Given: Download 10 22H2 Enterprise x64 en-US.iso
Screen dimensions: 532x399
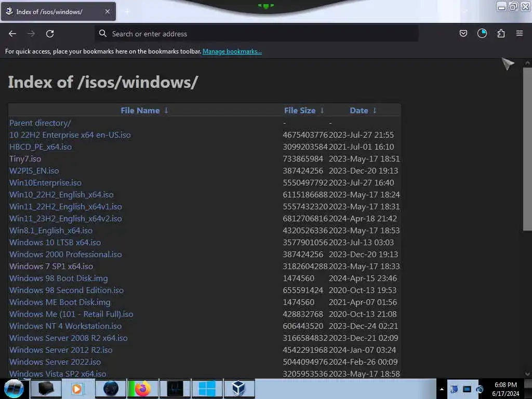Looking at the screenshot, I should click(70, 135).
